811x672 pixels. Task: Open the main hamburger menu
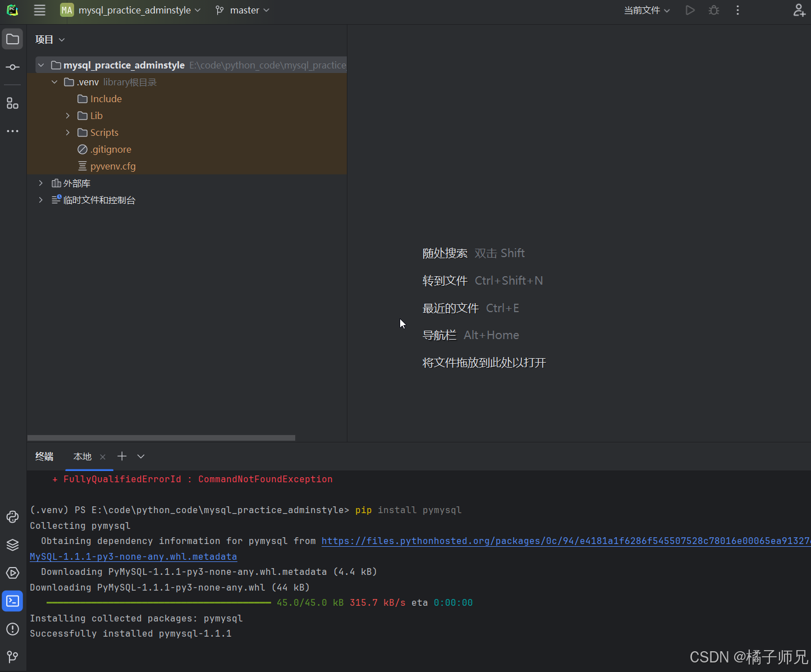39,10
